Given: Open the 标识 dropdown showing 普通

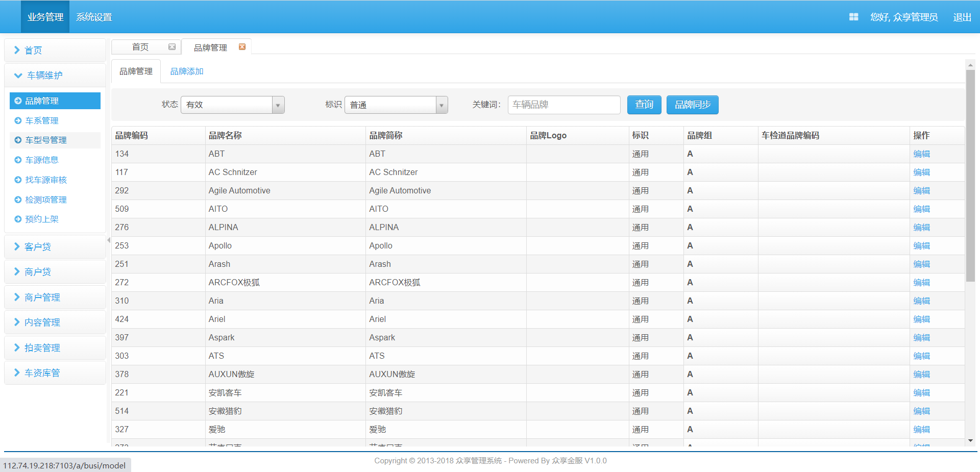Looking at the screenshot, I should tap(396, 105).
